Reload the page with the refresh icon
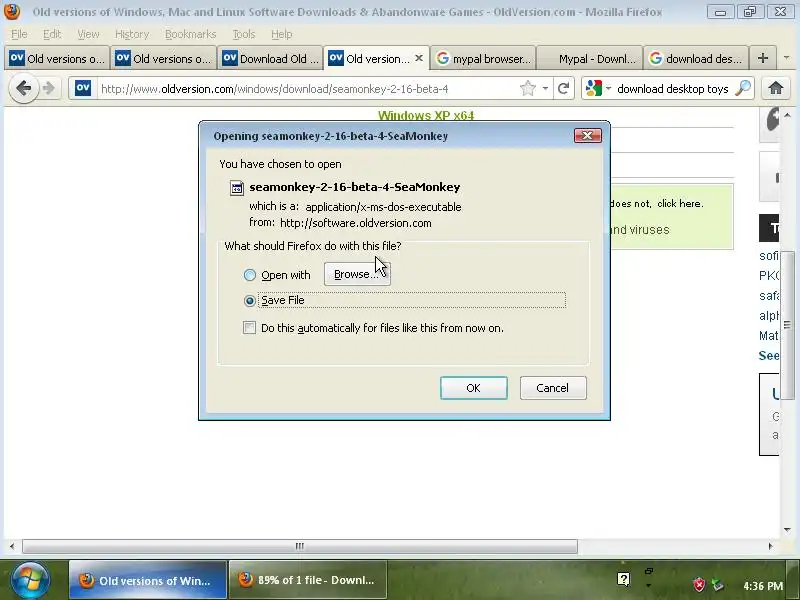Viewport: 800px width, 600px height. 563,88
